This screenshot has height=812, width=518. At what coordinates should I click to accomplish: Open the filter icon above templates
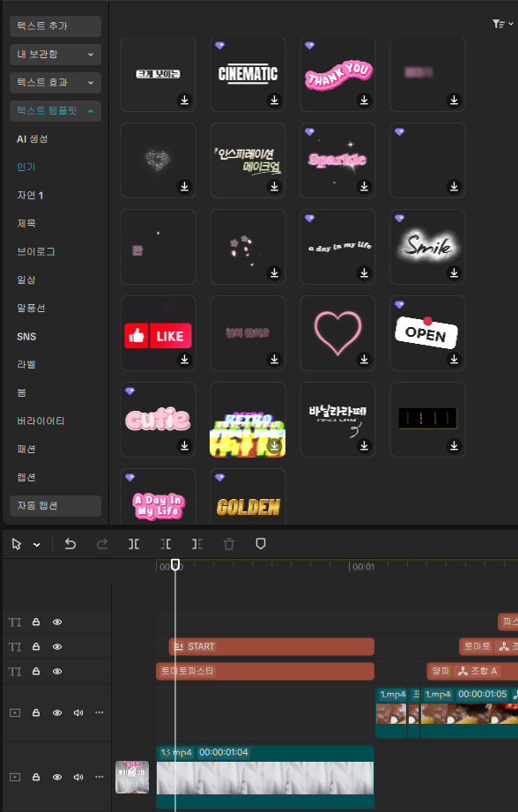[x=502, y=24]
